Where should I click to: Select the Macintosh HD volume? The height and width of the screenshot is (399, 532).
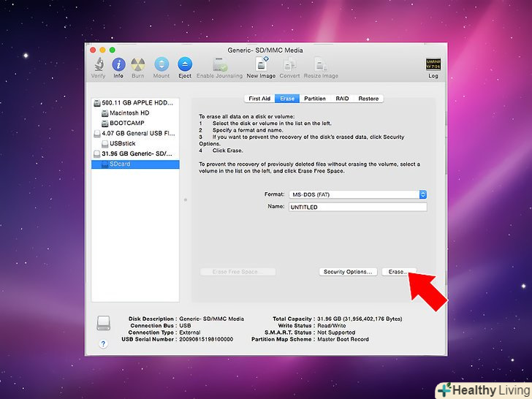click(135, 113)
